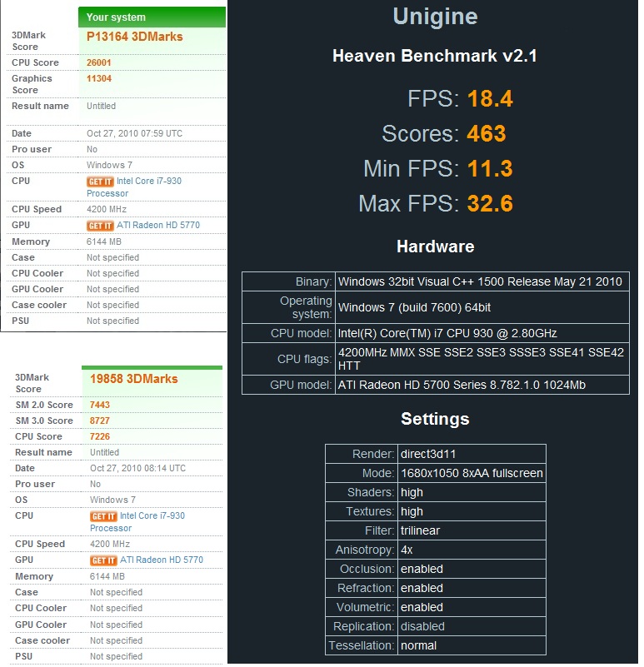
Task: Select SM 2.0 Score value 7443
Action: [100, 405]
